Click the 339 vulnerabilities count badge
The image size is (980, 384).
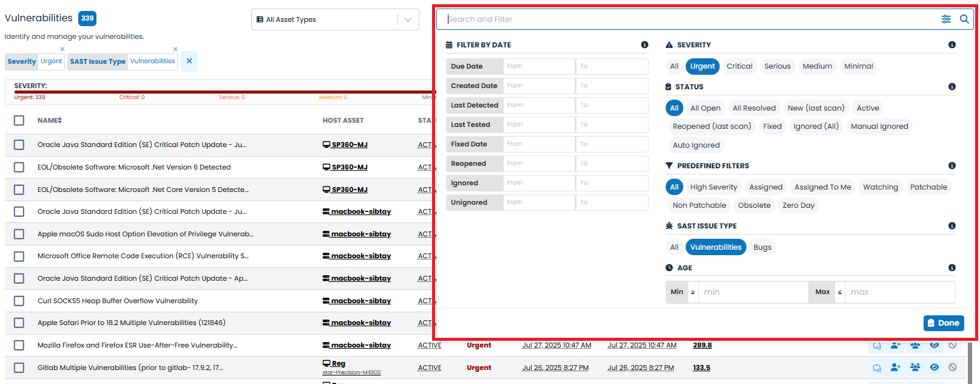[87, 18]
